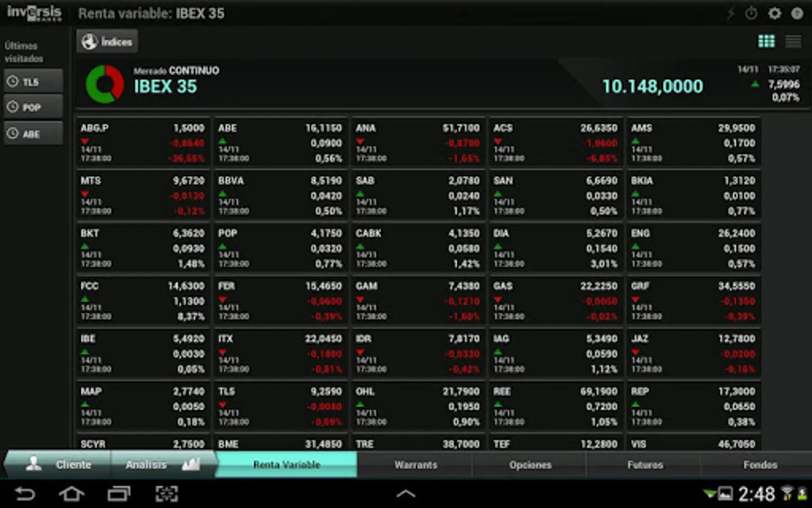Tap the refresh timer clock icon
The width and height of the screenshot is (812, 508).
click(x=751, y=13)
